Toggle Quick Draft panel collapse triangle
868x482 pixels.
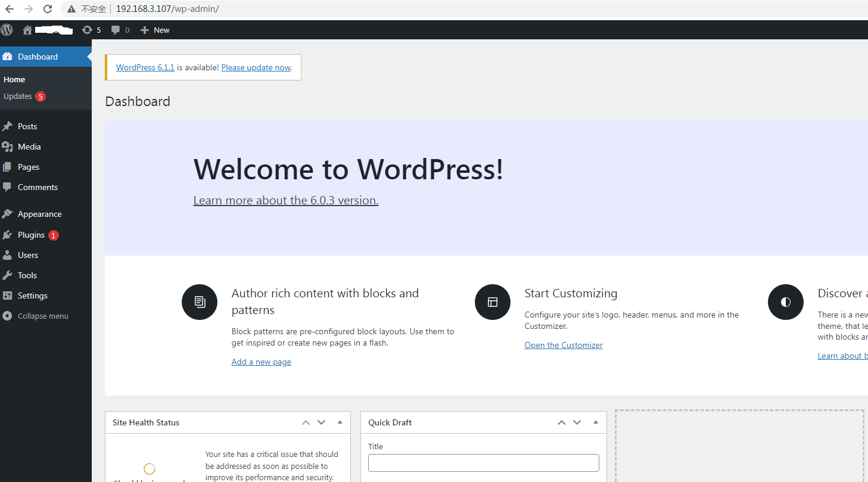596,422
